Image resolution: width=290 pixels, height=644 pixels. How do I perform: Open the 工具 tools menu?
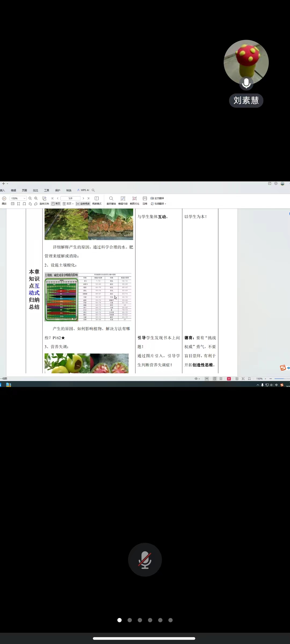[46, 190]
